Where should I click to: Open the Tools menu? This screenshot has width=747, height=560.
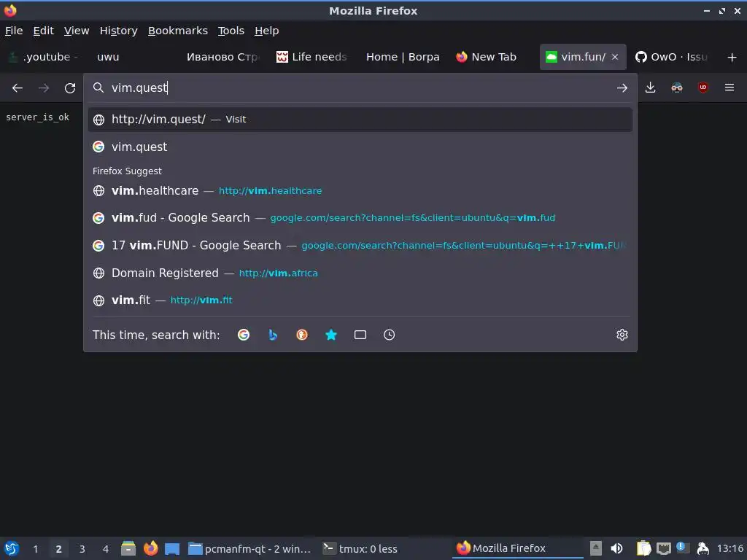(231, 31)
